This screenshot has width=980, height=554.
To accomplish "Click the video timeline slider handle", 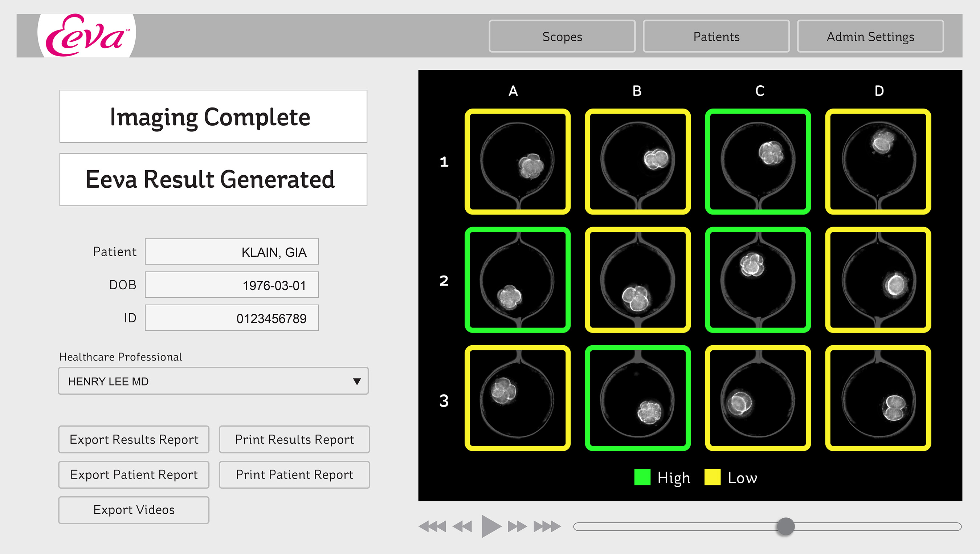I will click(785, 527).
